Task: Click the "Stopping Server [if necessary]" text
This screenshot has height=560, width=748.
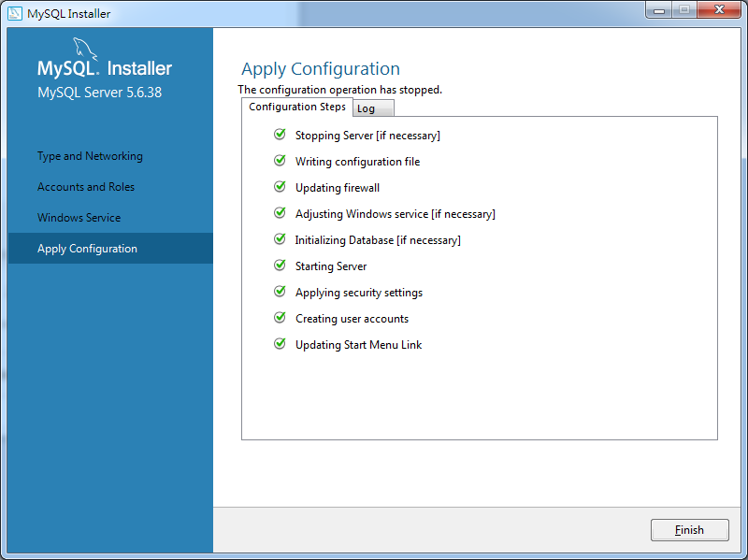Action: coord(367,136)
